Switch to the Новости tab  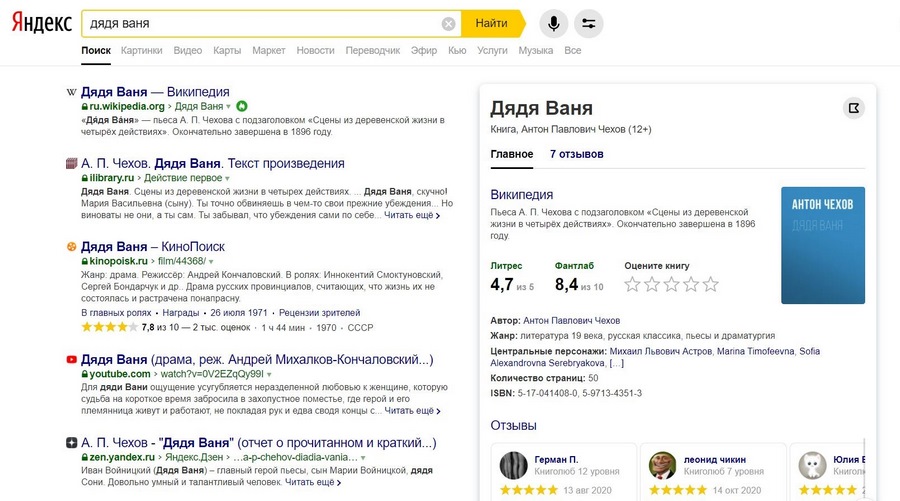pyautogui.click(x=315, y=51)
